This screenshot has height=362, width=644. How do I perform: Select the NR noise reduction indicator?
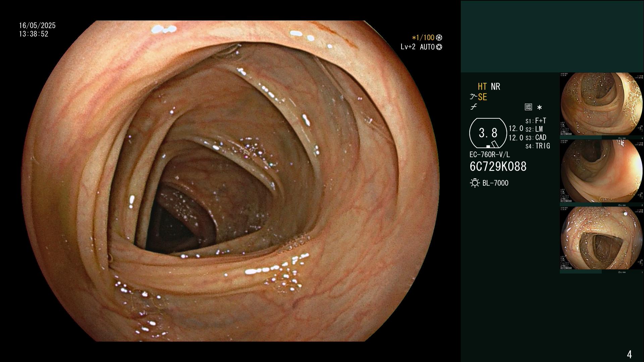[x=495, y=86]
